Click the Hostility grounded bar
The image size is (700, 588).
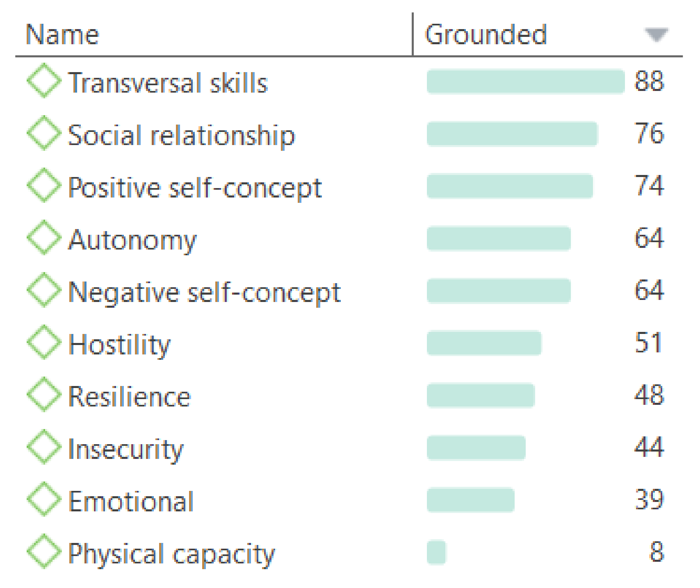[x=484, y=343]
